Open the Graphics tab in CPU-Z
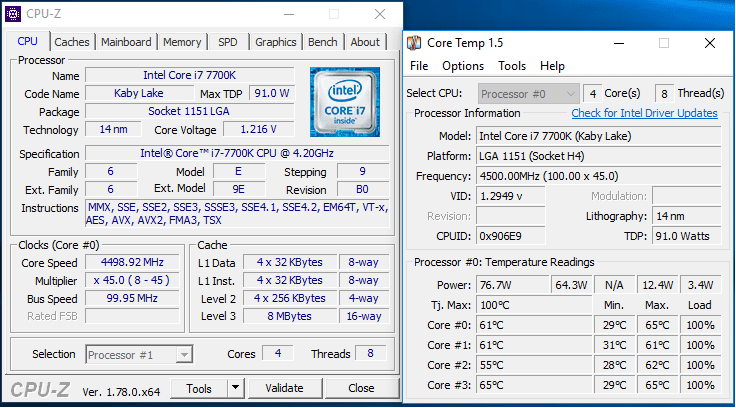 [276, 42]
